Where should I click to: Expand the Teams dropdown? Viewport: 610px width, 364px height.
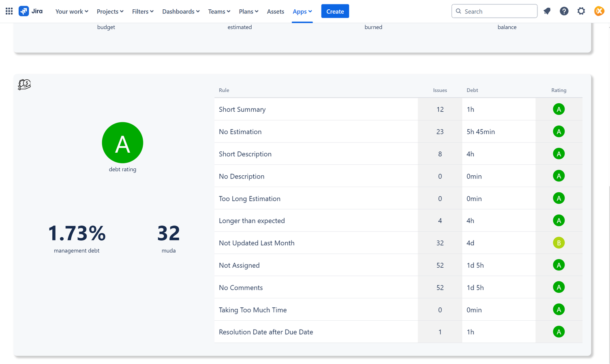pos(219,11)
